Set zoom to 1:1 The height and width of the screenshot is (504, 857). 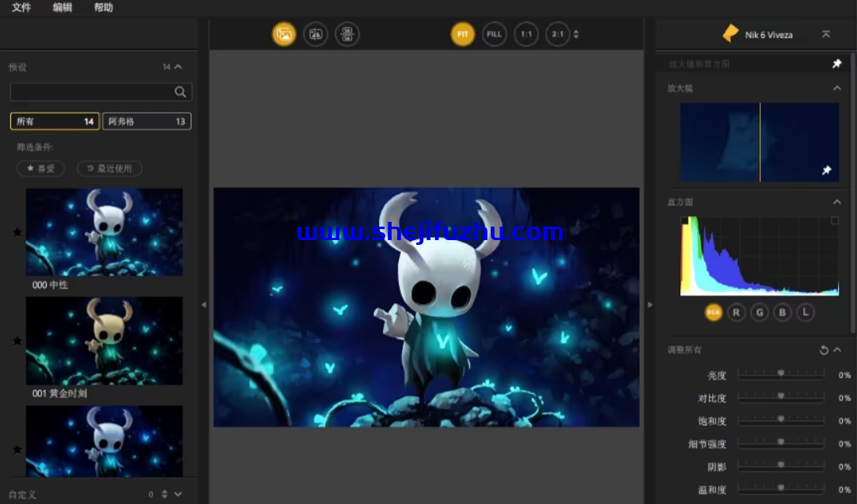pyautogui.click(x=526, y=34)
